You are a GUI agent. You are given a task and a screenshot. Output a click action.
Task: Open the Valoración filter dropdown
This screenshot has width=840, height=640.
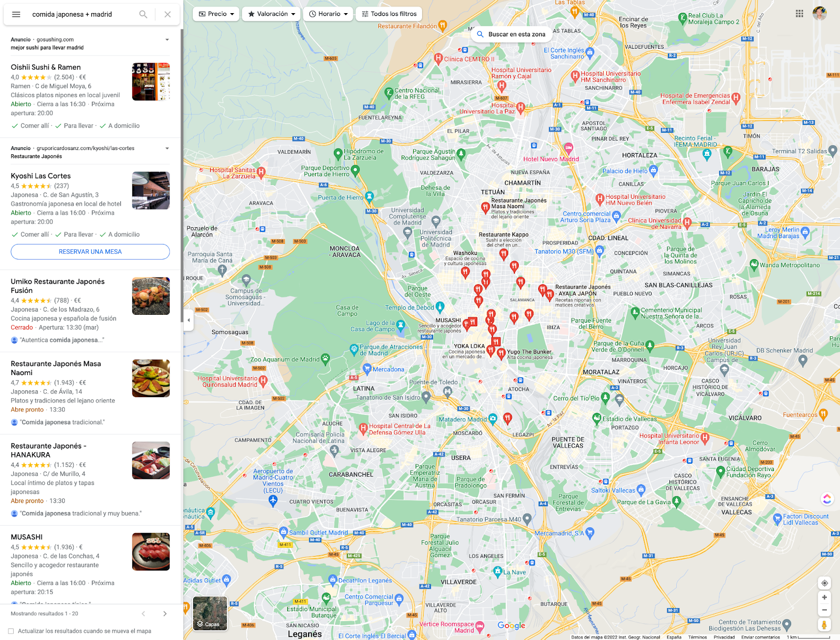(x=271, y=14)
